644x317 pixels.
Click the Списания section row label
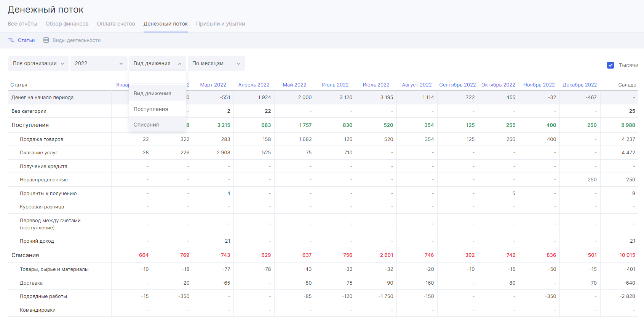[x=25, y=255]
